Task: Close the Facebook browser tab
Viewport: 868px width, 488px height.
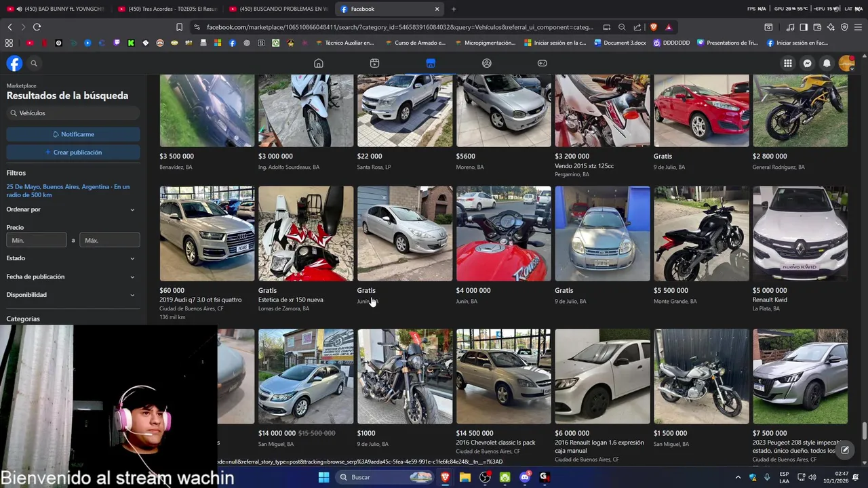Action: (437, 9)
